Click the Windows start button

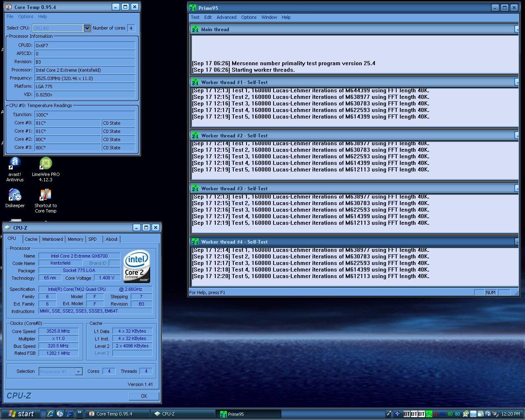pyautogui.click(x=21, y=414)
